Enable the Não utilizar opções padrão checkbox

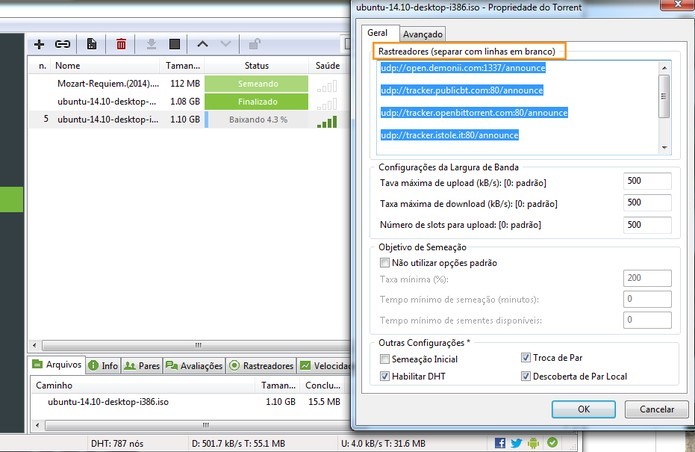pos(384,262)
